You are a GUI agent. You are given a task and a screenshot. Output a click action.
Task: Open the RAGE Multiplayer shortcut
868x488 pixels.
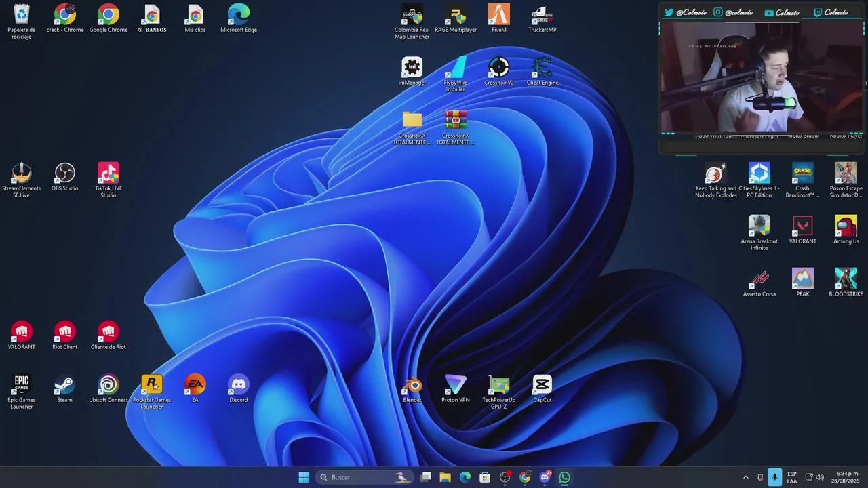[456, 18]
